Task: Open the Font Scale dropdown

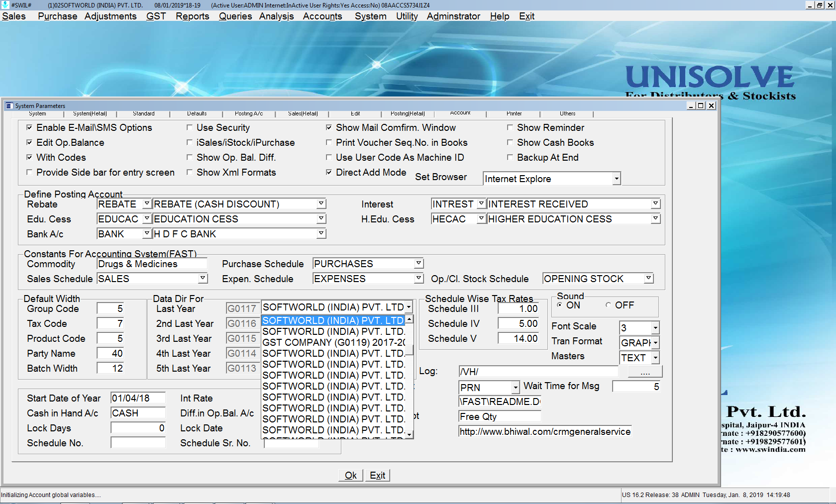Action: 655,328
